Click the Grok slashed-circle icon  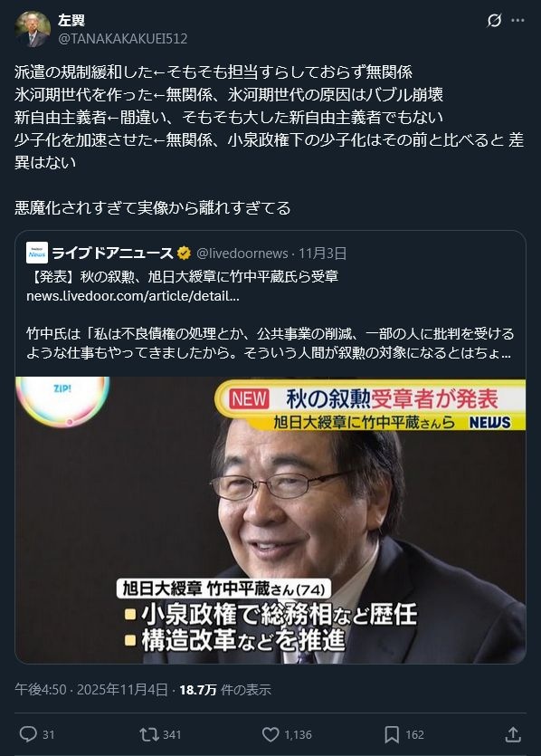click(494, 20)
